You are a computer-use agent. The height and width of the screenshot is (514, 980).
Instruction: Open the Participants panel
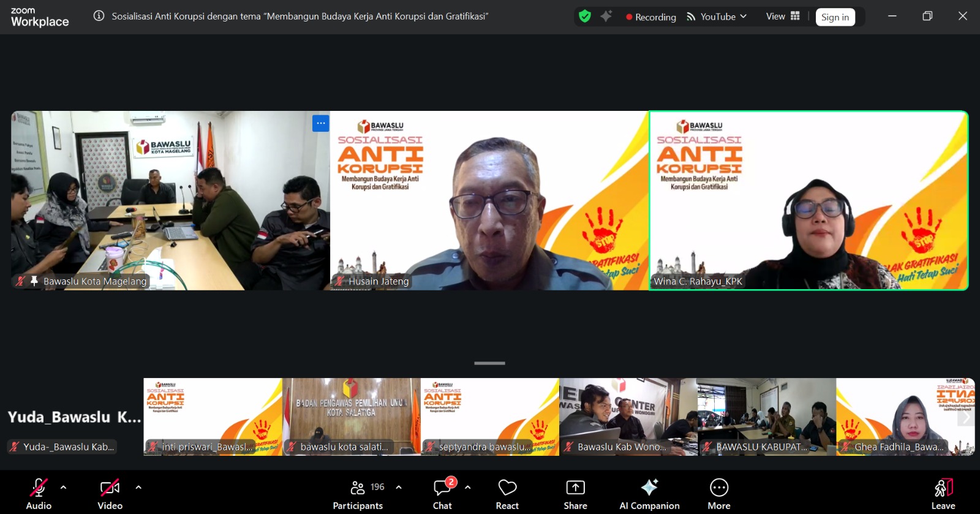359,493
